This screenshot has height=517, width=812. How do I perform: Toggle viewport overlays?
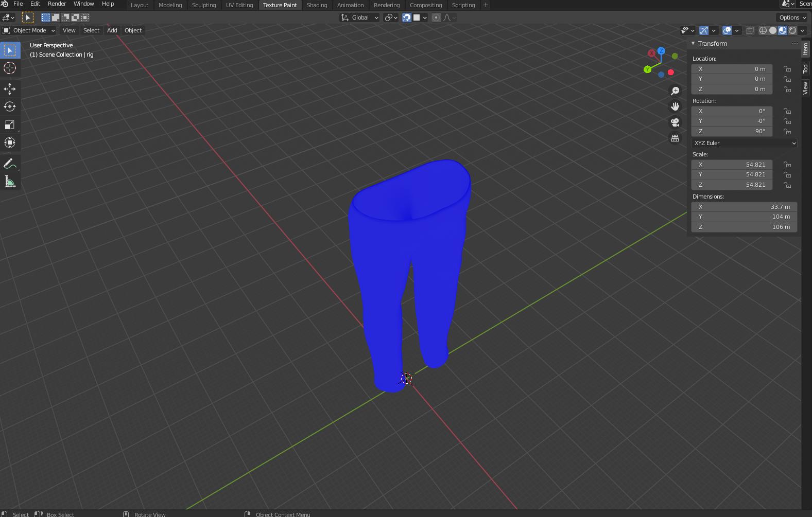(x=727, y=30)
